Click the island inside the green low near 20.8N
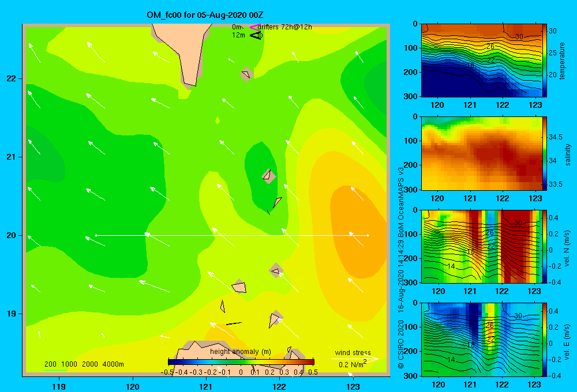 click(268, 175)
